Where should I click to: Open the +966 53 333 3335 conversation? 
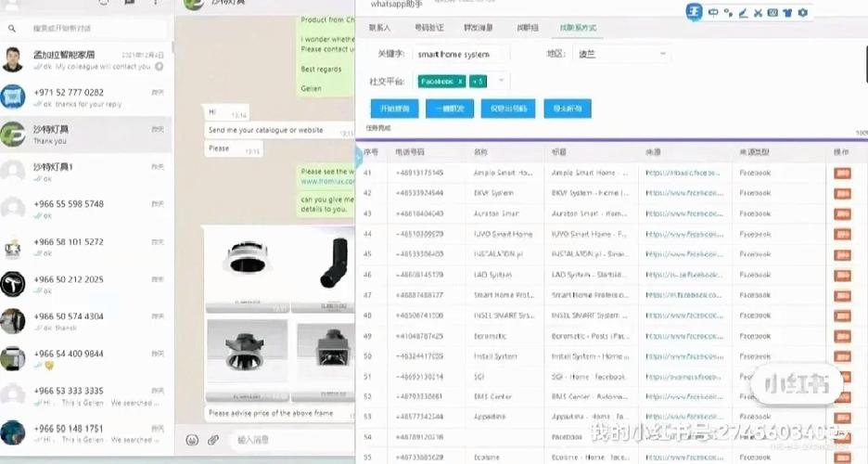point(86,396)
